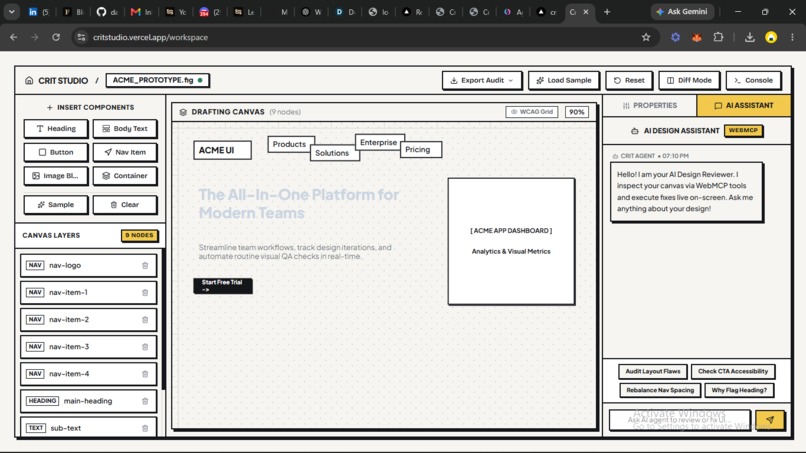Delete the sub-text layer with its trash icon
The height and width of the screenshot is (453, 806).
145,428
